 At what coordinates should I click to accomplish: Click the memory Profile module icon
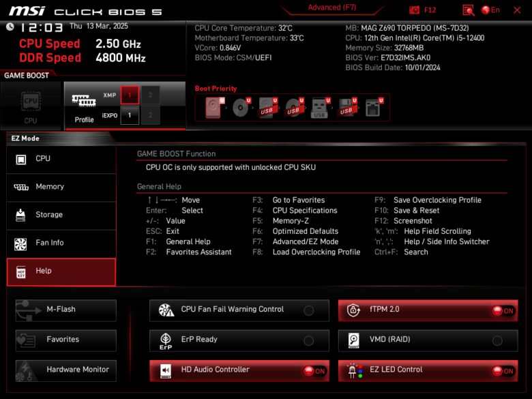(x=84, y=101)
